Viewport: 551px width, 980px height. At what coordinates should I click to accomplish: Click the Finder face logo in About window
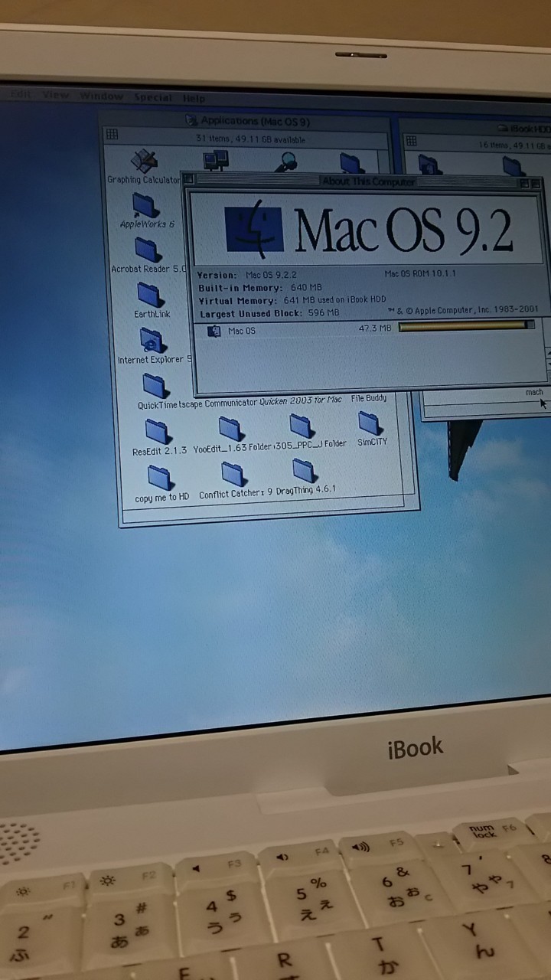[254, 230]
